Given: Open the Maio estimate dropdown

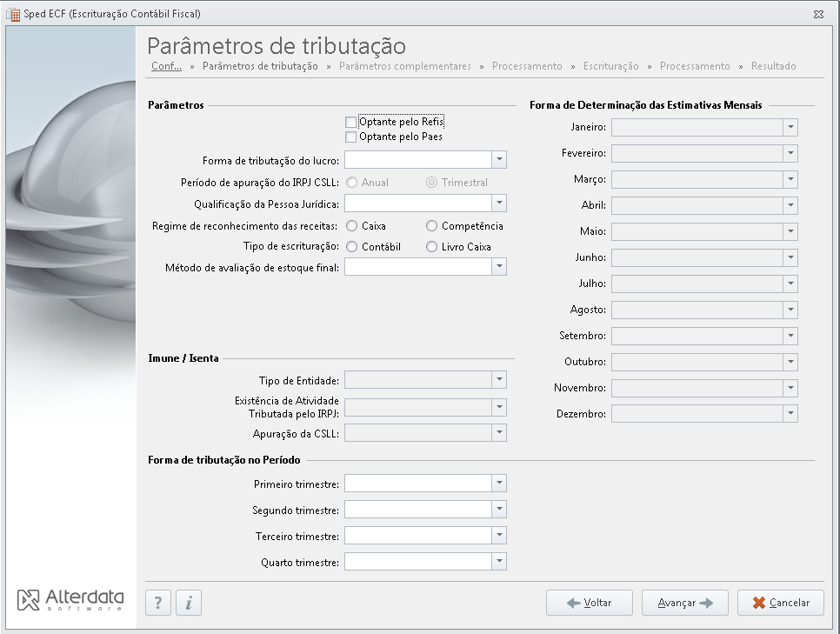Looking at the screenshot, I should point(790,231).
